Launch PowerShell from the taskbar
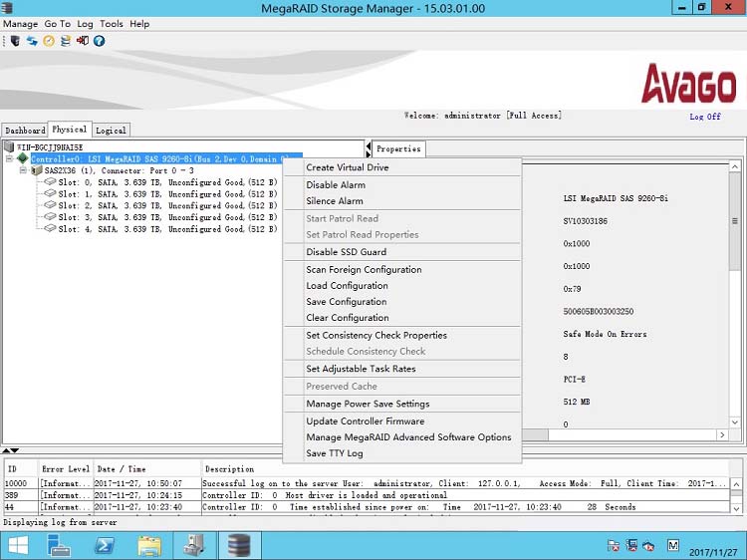The width and height of the screenshot is (747, 560). 105,546
